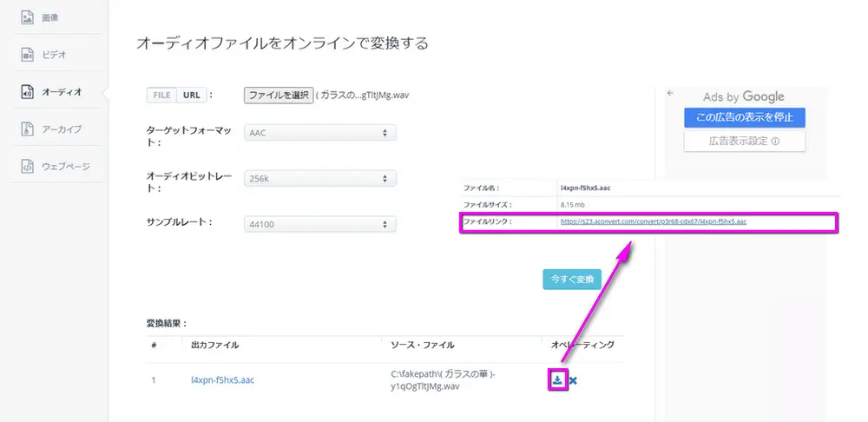Click the back arrow above the Google ad

pyautogui.click(x=670, y=93)
